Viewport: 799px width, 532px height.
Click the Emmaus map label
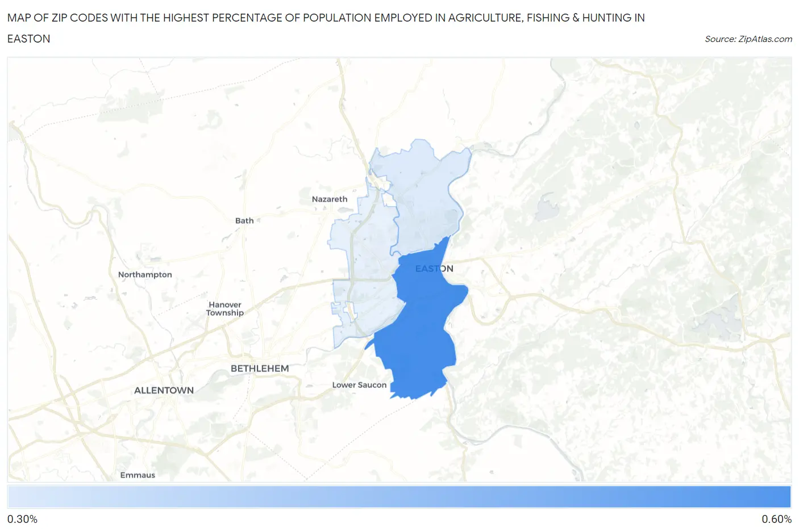pos(138,475)
